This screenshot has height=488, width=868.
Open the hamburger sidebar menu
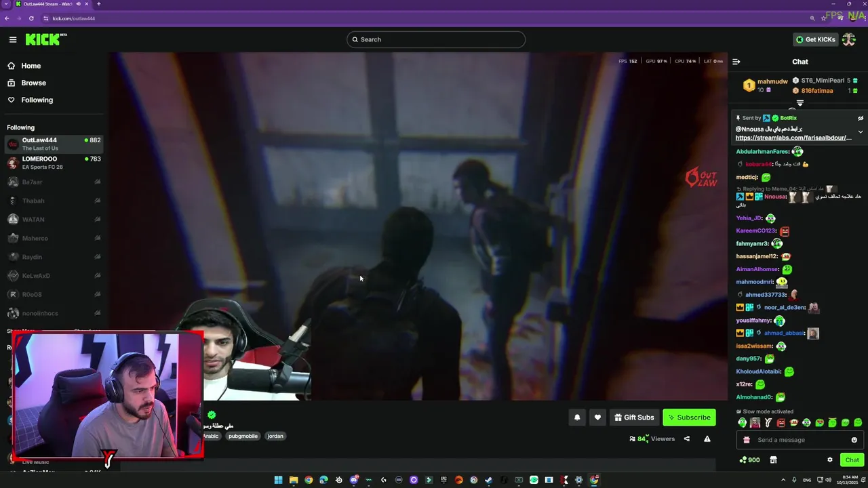(x=13, y=39)
